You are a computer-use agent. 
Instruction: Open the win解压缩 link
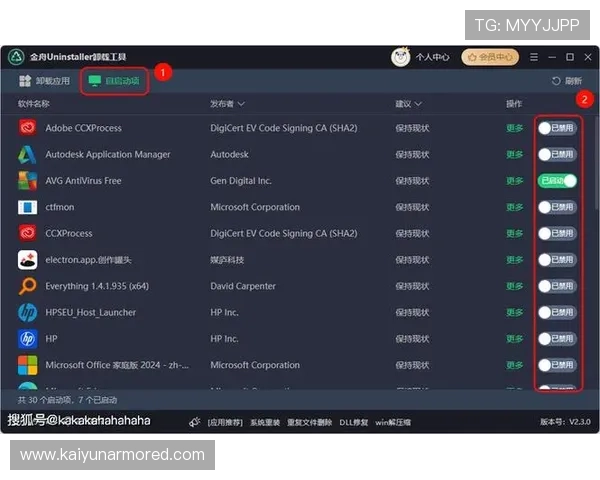click(x=393, y=422)
